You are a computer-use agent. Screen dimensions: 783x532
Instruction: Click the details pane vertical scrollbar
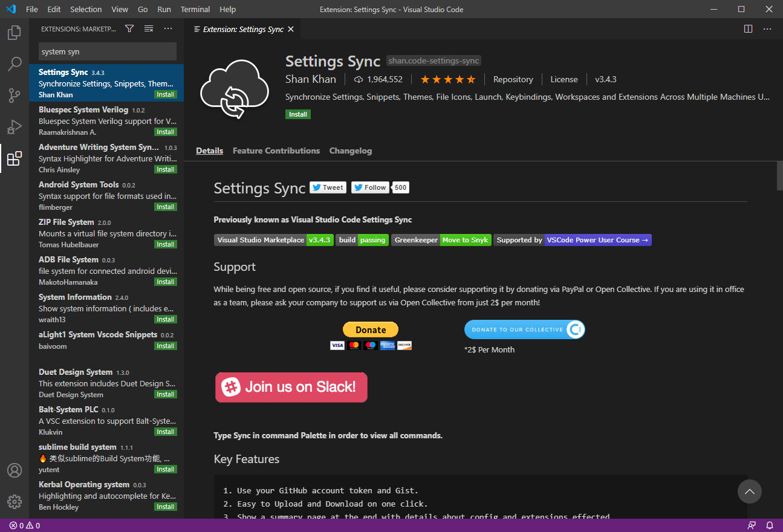779,177
